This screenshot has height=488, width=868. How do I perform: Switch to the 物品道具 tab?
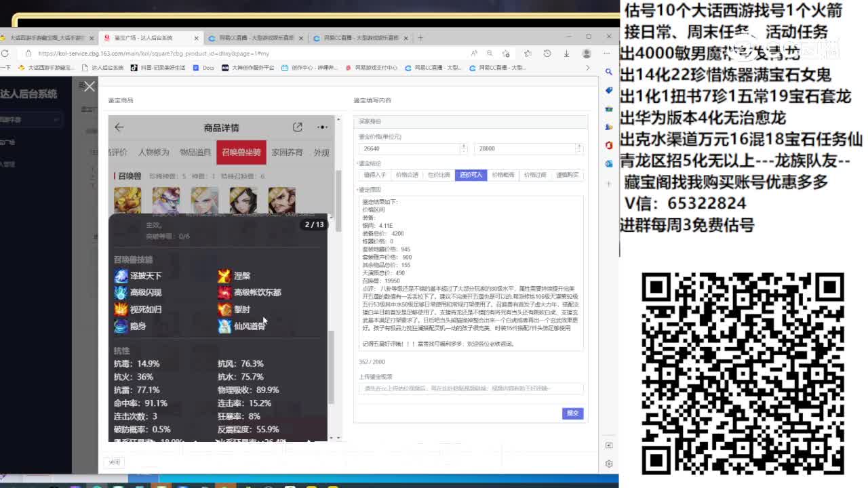[x=195, y=152]
